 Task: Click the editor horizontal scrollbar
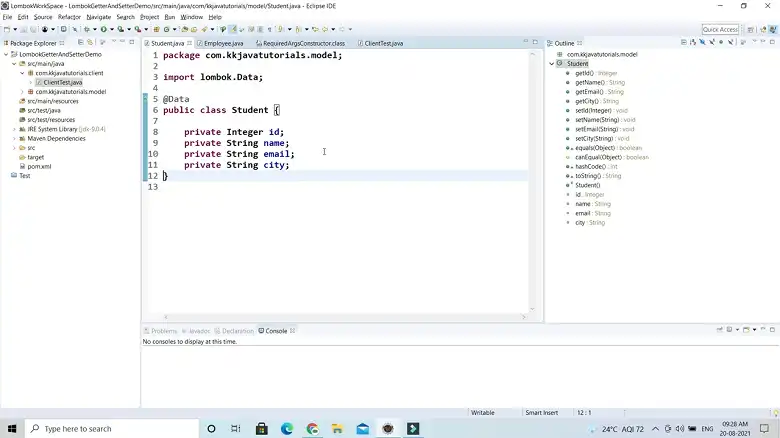344,317
